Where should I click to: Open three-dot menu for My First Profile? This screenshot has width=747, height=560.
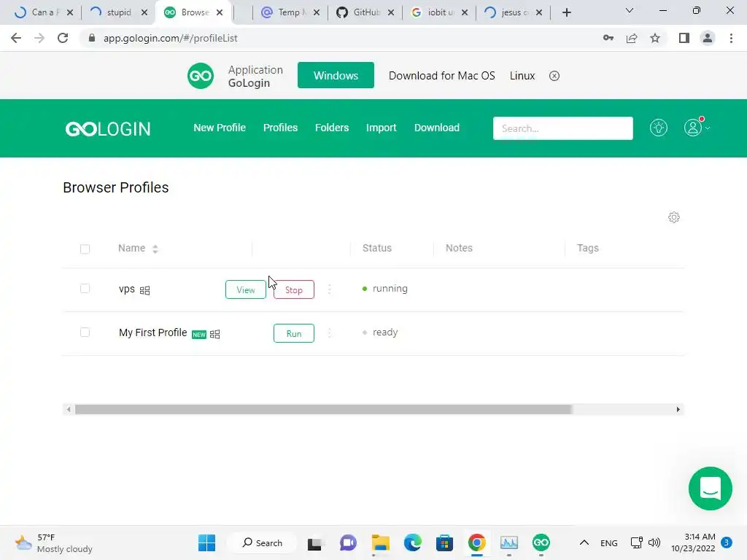coord(330,332)
